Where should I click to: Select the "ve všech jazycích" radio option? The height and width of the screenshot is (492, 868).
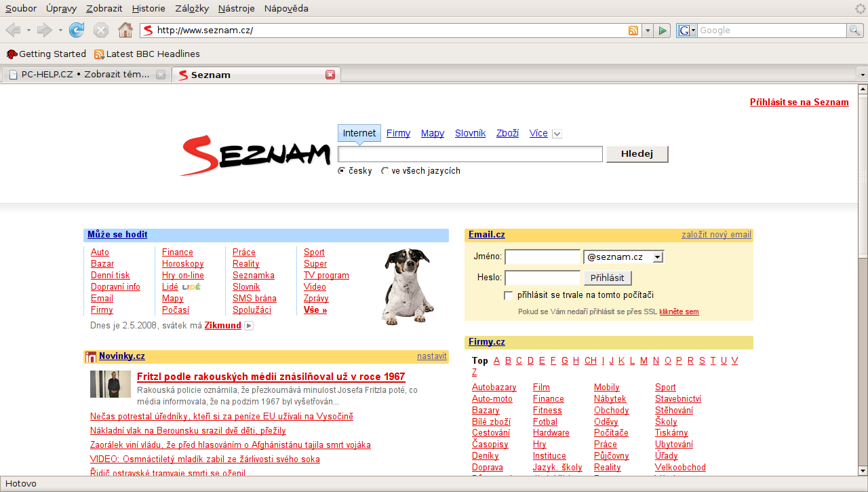pyautogui.click(x=385, y=171)
